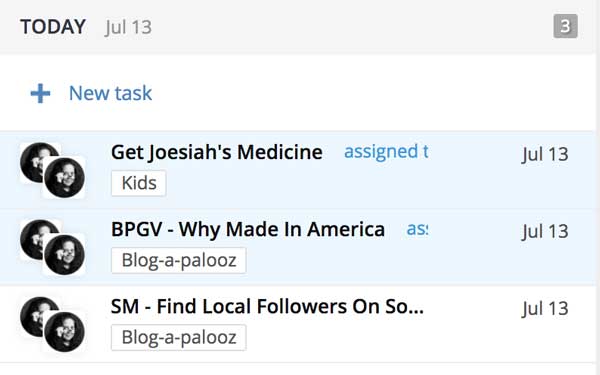
Task: Open SM - Find Local Followers task
Action: 267,307
